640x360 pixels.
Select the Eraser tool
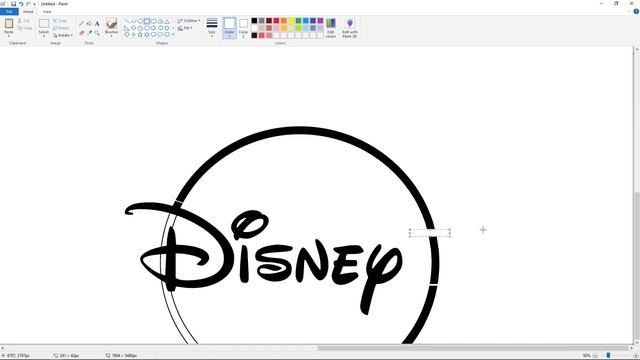coord(81,33)
